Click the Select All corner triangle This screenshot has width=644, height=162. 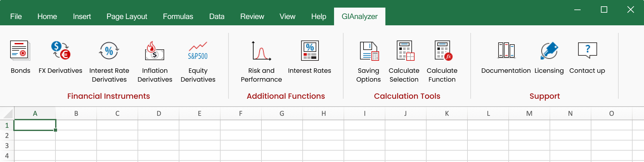8,114
